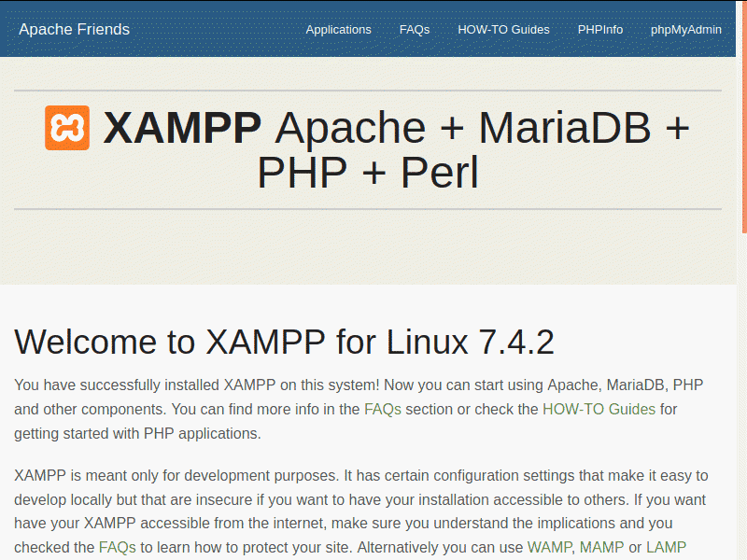Open the MAMP link
Image resolution: width=747 pixels, height=560 pixels.
click(601, 547)
